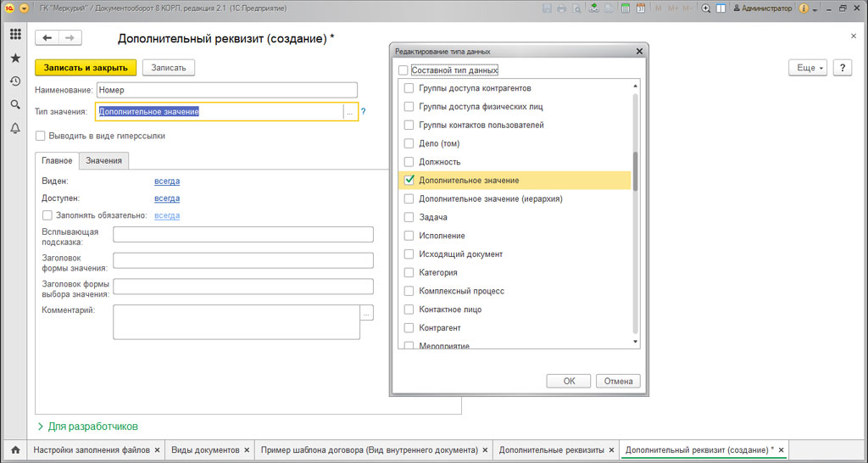Open the Еще dropdown menu
The image size is (868, 463).
[x=808, y=68]
